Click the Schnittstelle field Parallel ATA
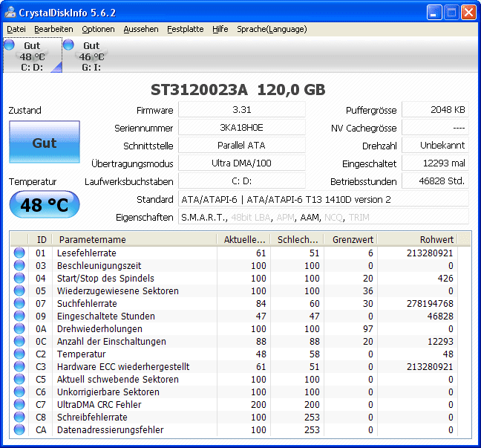The image size is (481, 448). (242, 145)
